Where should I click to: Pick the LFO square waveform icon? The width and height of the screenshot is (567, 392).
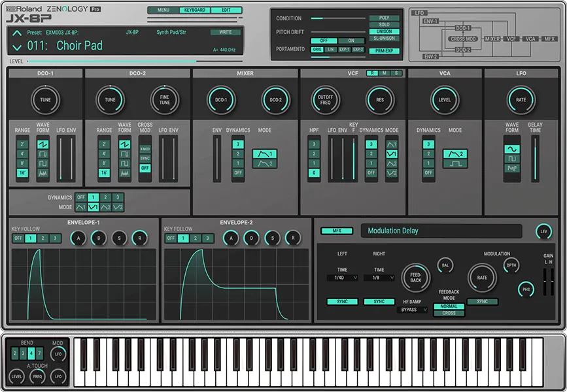coord(512,159)
